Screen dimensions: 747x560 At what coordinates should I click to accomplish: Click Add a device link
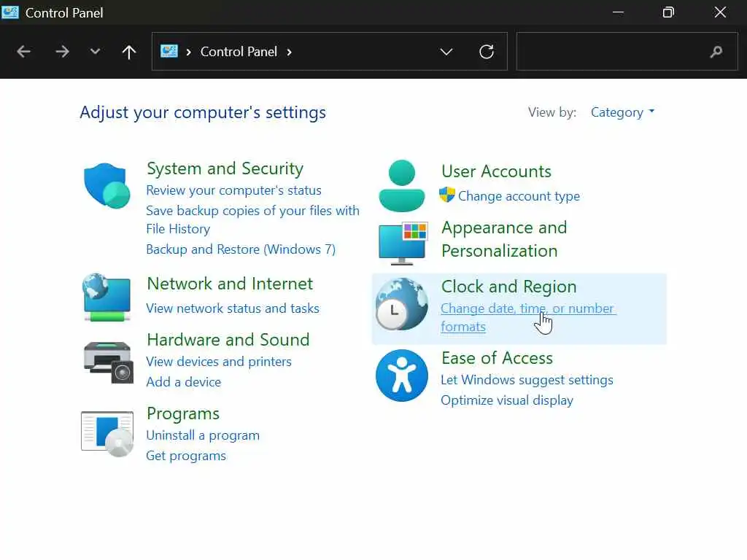pyautogui.click(x=183, y=382)
